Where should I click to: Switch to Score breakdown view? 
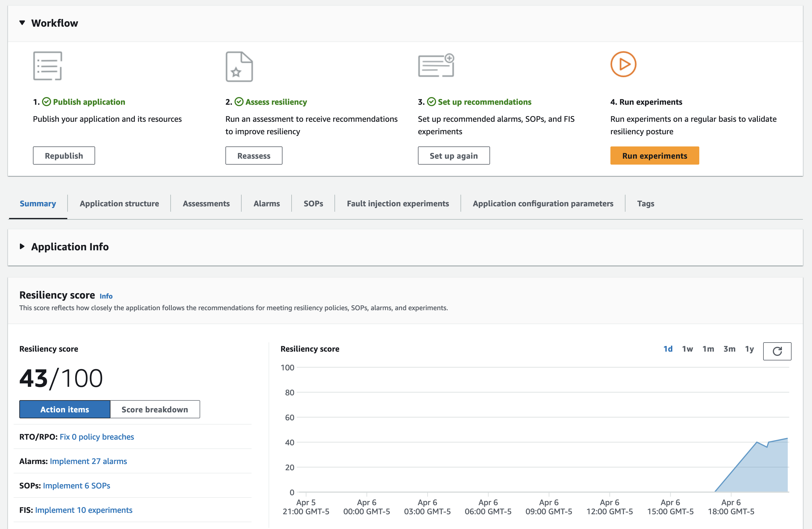[x=154, y=409]
